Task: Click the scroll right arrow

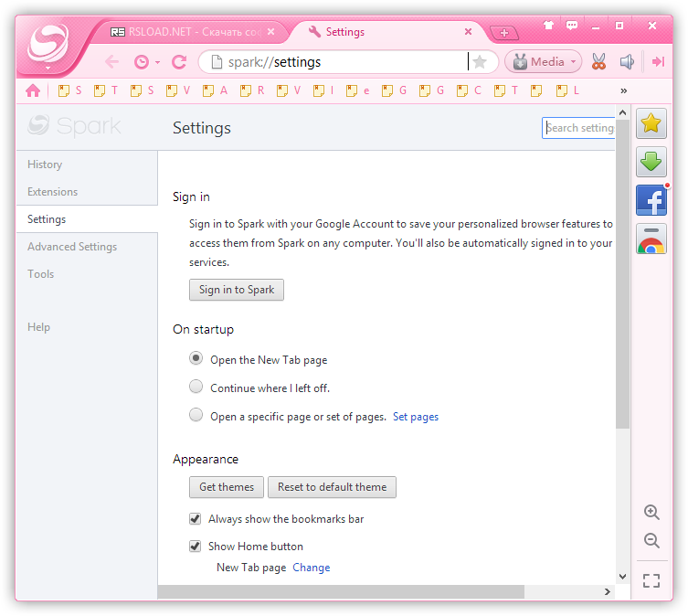Action: pos(608,591)
